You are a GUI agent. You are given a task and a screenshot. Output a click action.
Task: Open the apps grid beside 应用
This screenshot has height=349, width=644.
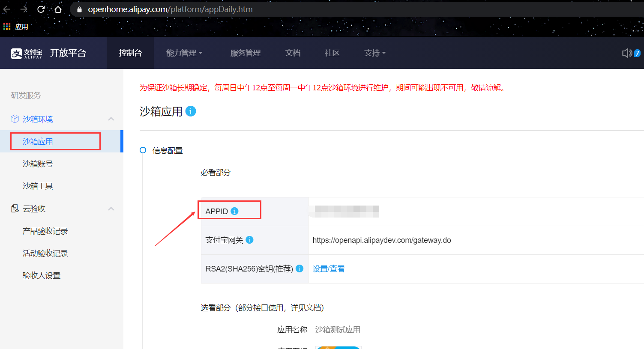pos(7,26)
